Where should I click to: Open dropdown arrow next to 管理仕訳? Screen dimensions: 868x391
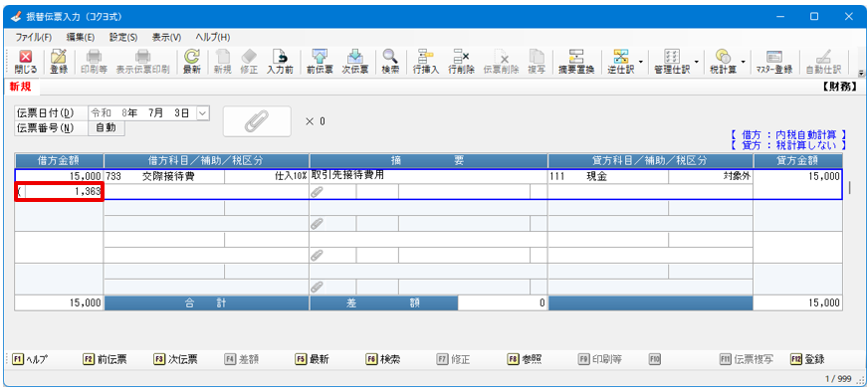[696, 62]
